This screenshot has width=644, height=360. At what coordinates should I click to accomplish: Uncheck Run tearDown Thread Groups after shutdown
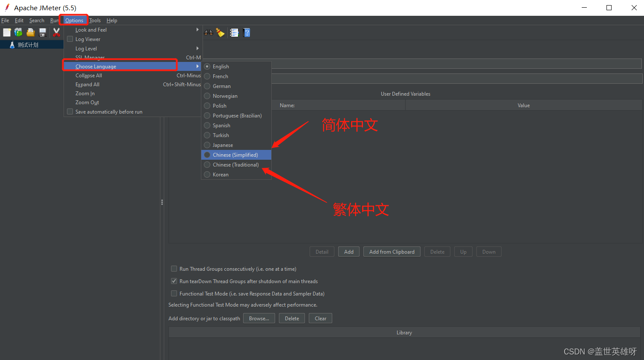click(174, 281)
